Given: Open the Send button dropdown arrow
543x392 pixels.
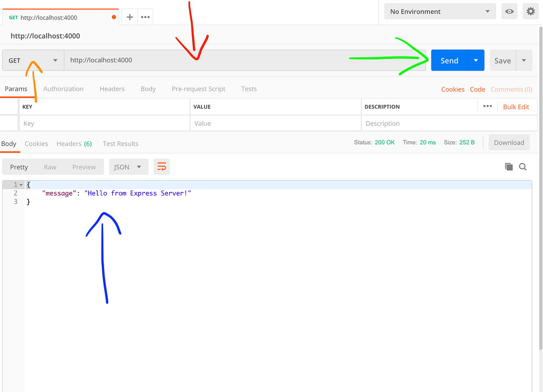Looking at the screenshot, I should pyautogui.click(x=476, y=60).
